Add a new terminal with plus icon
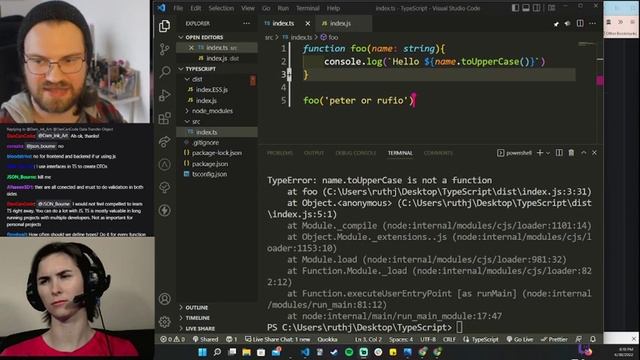This screenshot has width=640, height=360. (x=540, y=153)
